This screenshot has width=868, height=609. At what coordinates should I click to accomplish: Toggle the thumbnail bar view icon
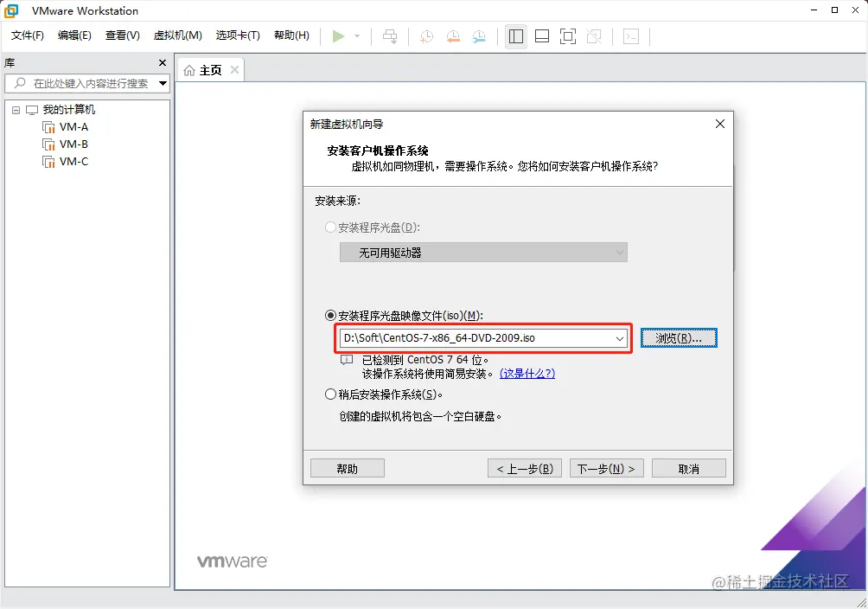542,36
